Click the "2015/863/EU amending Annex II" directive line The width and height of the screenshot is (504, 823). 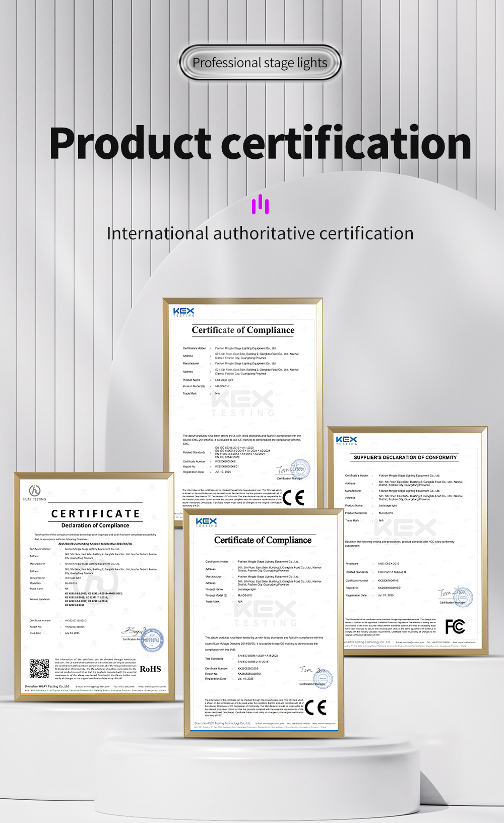pyautogui.click(x=95, y=544)
